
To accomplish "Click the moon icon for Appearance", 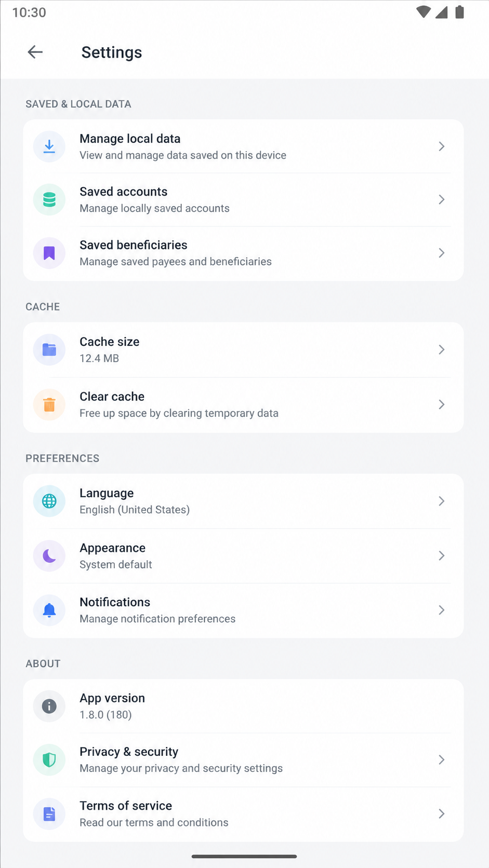I will tap(49, 555).
